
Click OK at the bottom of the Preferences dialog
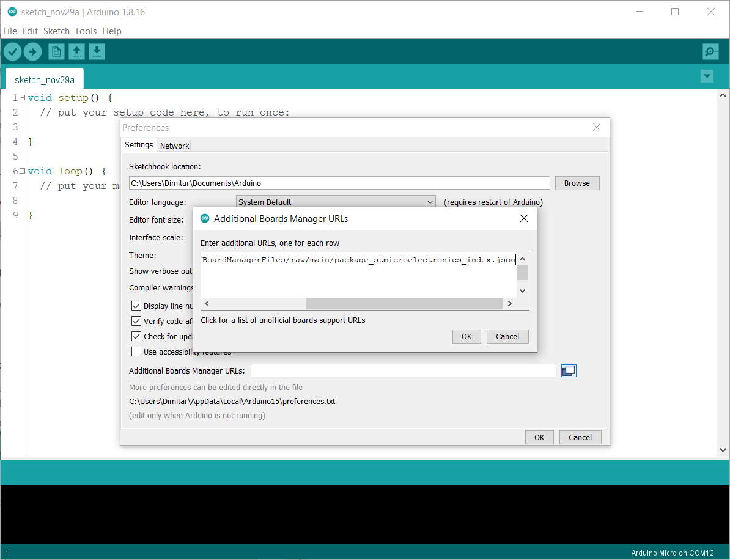[539, 438]
